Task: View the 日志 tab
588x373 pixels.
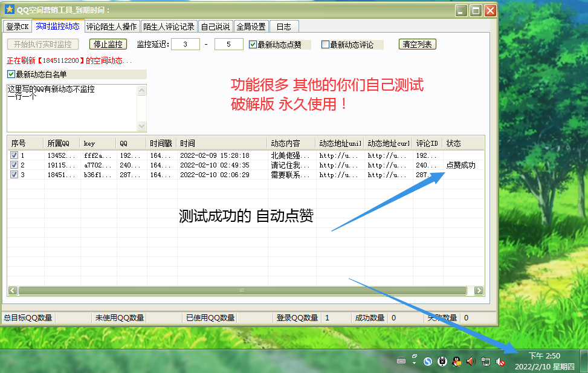Action: pos(283,26)
